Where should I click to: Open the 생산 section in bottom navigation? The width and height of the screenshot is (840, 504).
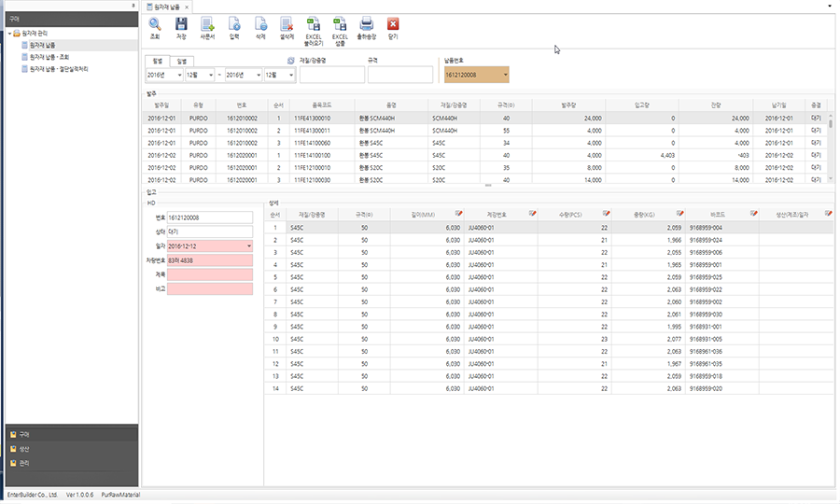click(72, 449)
